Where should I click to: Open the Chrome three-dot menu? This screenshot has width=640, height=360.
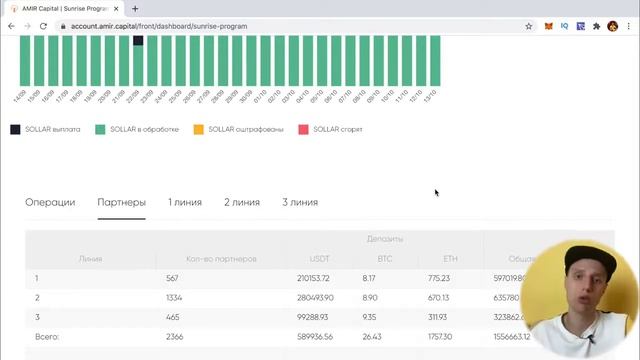click(629, 26)
